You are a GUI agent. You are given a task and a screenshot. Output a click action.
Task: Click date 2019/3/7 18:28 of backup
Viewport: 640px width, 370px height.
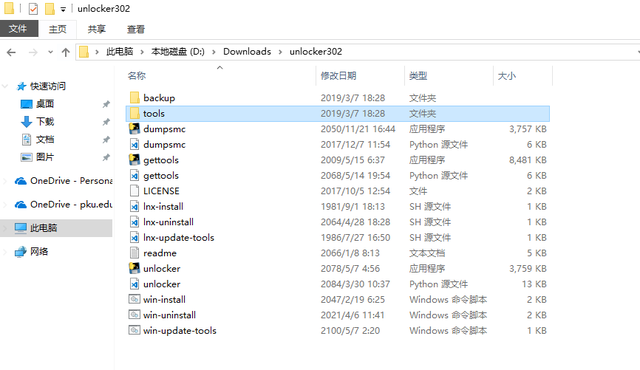[x=353, y=98]
